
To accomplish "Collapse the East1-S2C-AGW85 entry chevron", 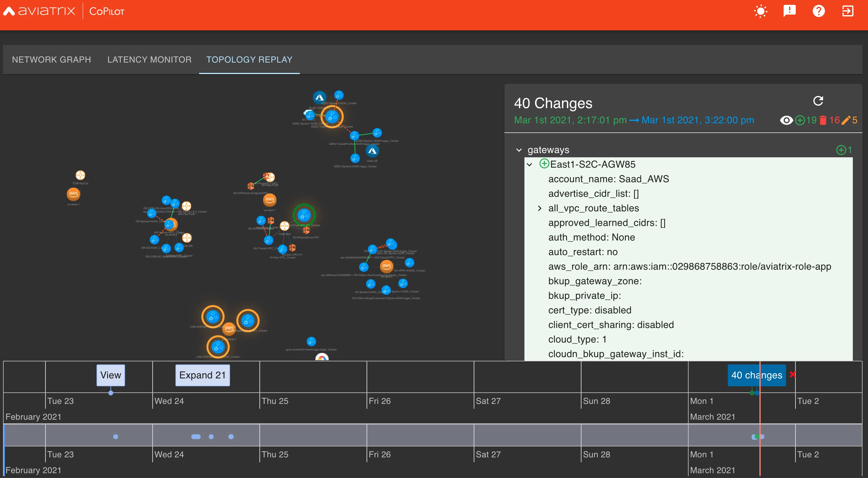I will pos(529,165).
